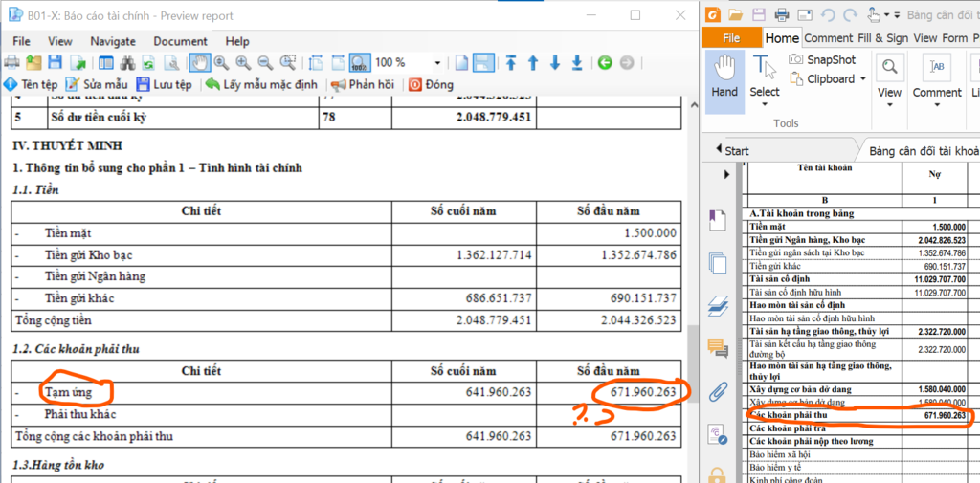Select the marquee zoom tool
The width and height of the screenshot is (980, 483).
tap(287, 62)
